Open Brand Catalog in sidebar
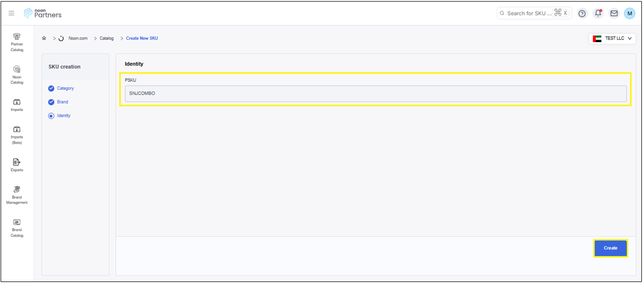644x283 pixels. [x=17, y=227]
